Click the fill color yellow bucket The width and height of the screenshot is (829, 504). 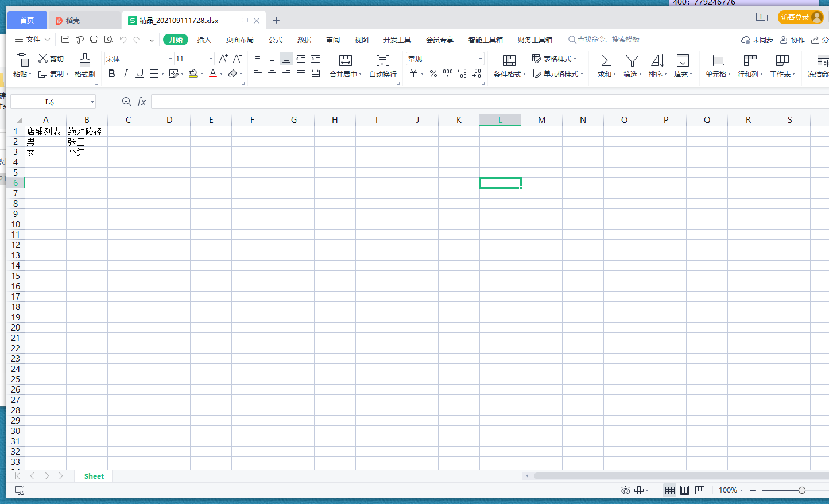point(193,73)
